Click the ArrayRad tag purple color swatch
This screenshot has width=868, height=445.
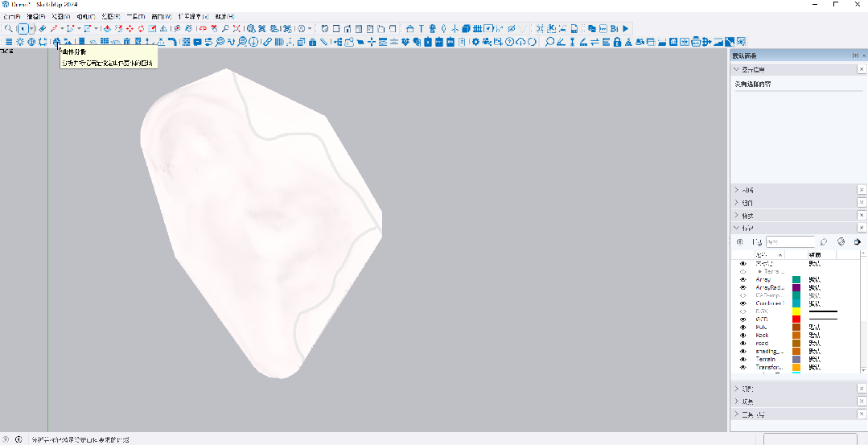[796, 287]
